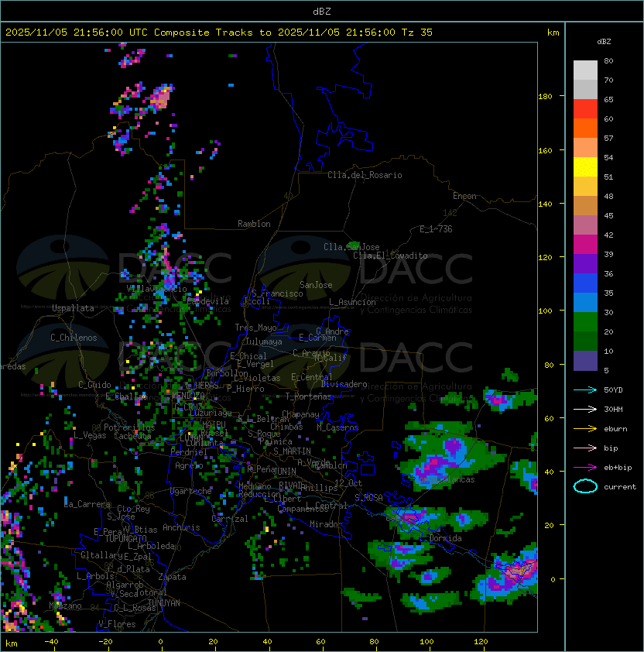Screen dimensions: 644x652
Task: Click the '180' km tick on vertical axis
Action: 545,97
